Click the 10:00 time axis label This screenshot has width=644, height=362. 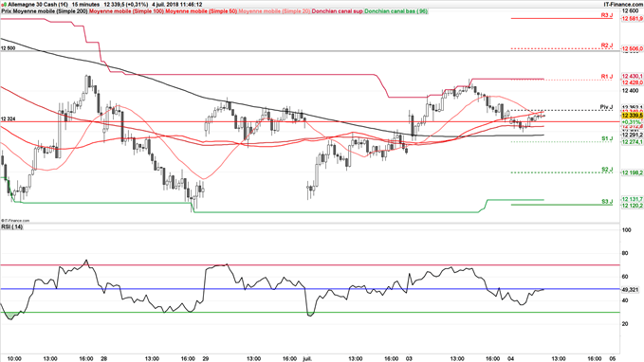tap(15, 359)
